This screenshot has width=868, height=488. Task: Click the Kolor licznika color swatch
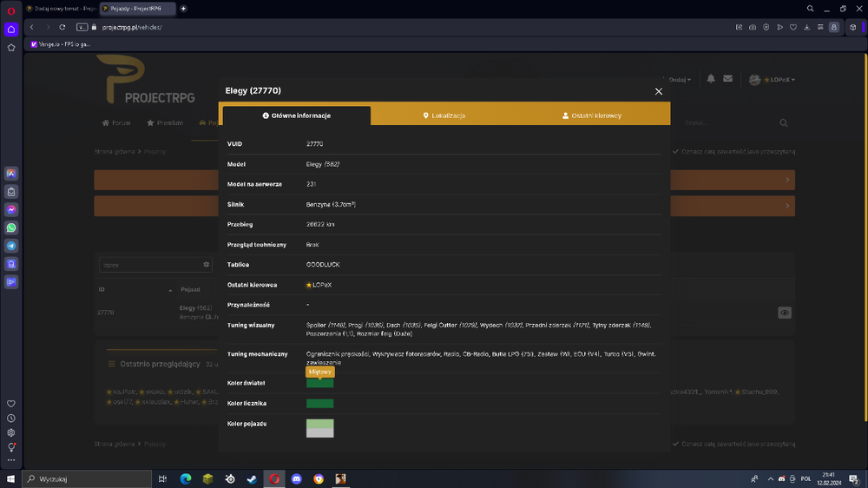[320, 403]
